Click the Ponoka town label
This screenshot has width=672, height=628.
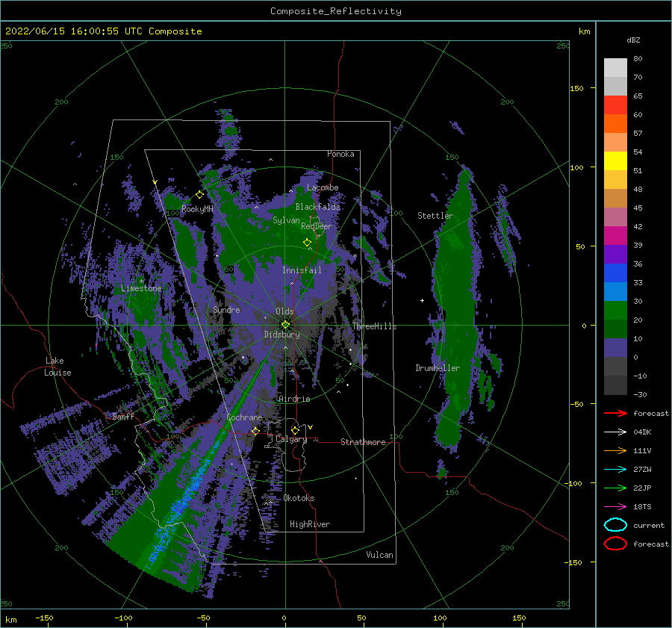[x=340, y=154]
